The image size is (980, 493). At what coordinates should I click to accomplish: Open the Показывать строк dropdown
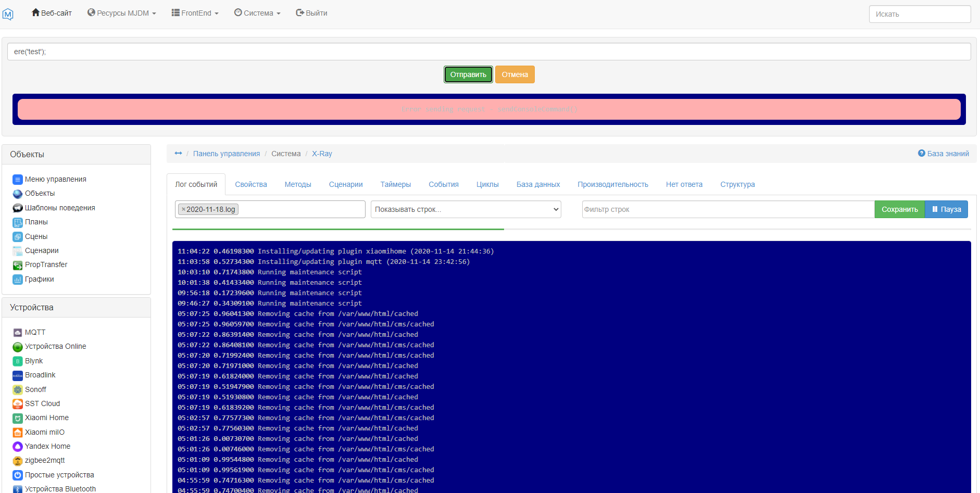[x=466, y=209]
